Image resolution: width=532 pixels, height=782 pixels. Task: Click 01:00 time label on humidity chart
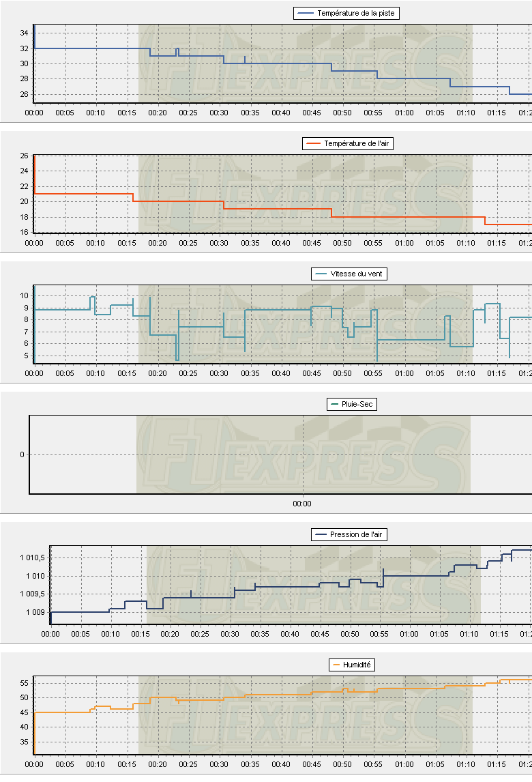(x=404, y=764)
